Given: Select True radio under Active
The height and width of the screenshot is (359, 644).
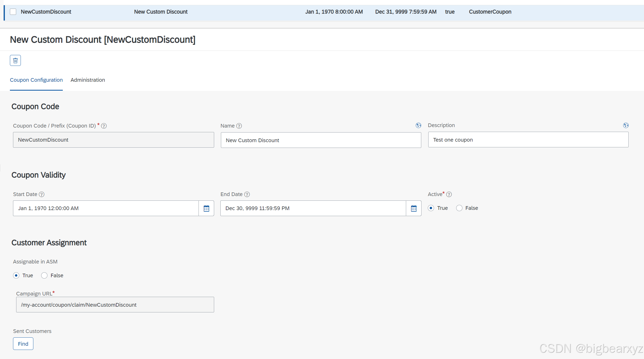Looking at the screenshot, I should pos(431,208).
